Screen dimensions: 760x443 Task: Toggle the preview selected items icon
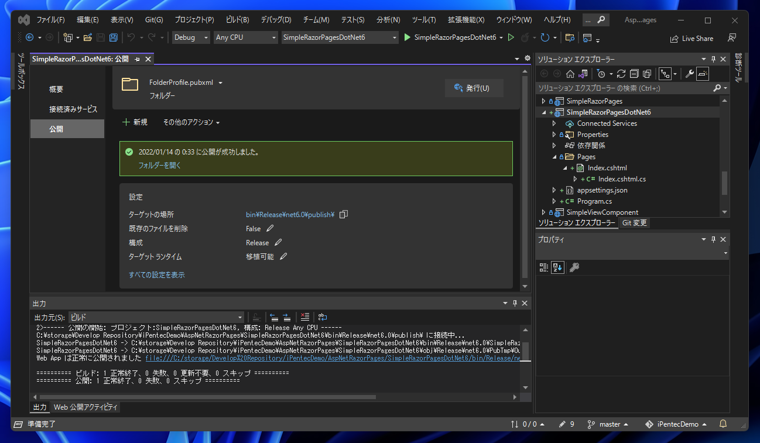(x=702, y=74)
